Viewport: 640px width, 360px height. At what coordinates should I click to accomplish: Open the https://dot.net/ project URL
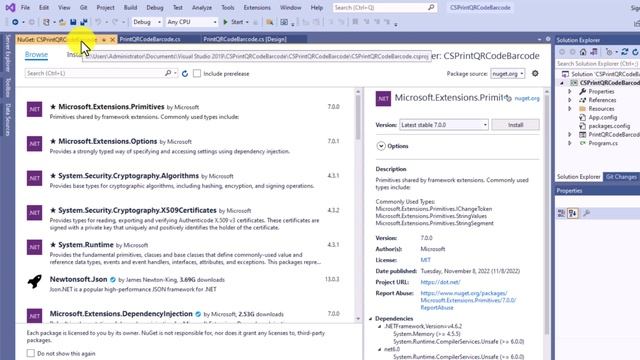(x=440, y=282)
